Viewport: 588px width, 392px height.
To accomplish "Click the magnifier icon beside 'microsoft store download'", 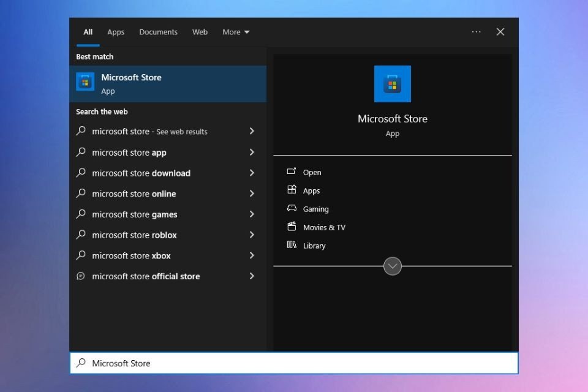I will (81, 173).
